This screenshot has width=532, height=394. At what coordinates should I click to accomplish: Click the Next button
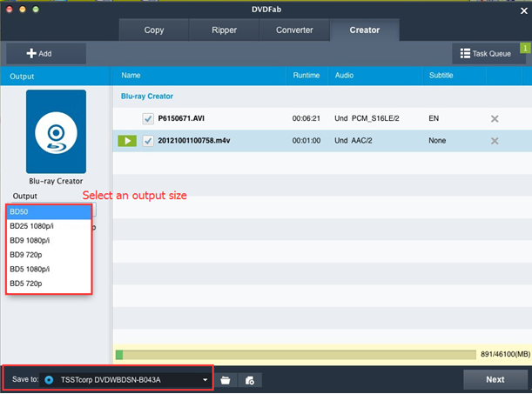(495, 379)
